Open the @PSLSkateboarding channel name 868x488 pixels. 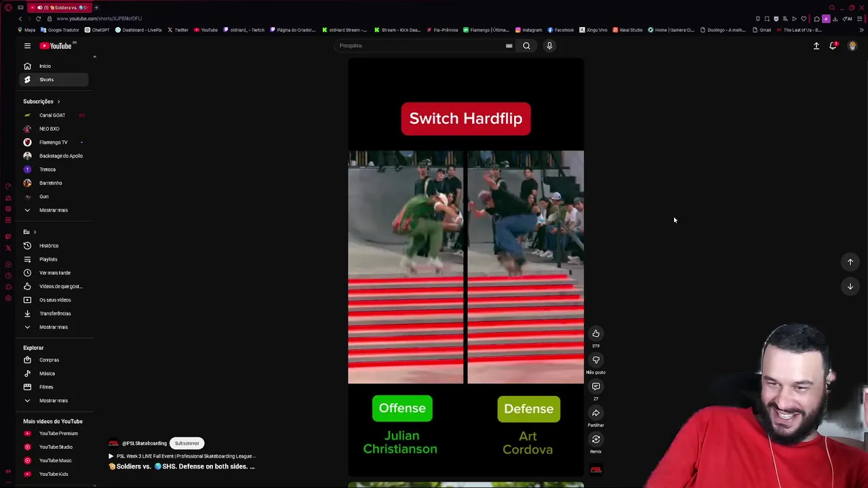click(144, 443)
